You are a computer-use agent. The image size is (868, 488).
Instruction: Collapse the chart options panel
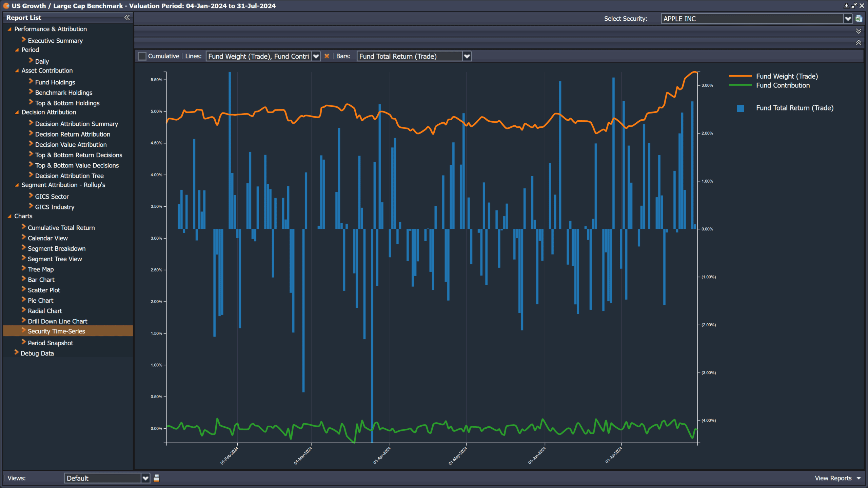(859, 43)
